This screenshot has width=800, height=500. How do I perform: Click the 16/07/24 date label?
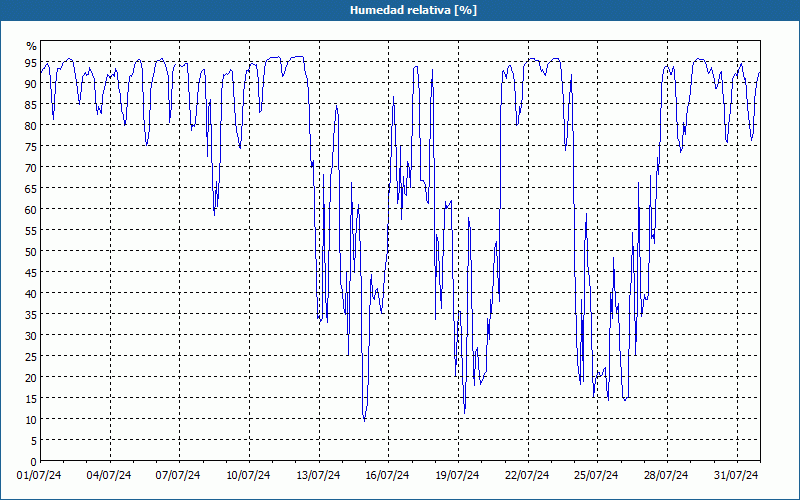(387, 476)
